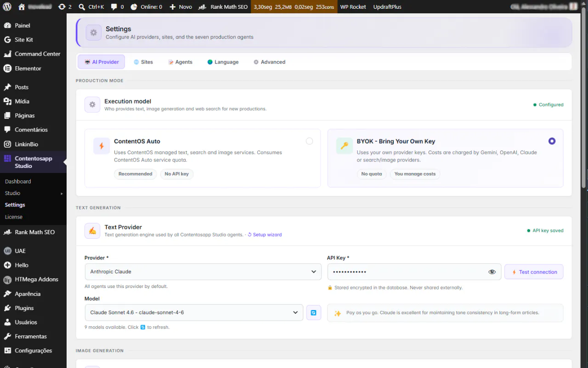Switch to the AI Provider tab
Screen dimensions: 588x368
point(101,62)
